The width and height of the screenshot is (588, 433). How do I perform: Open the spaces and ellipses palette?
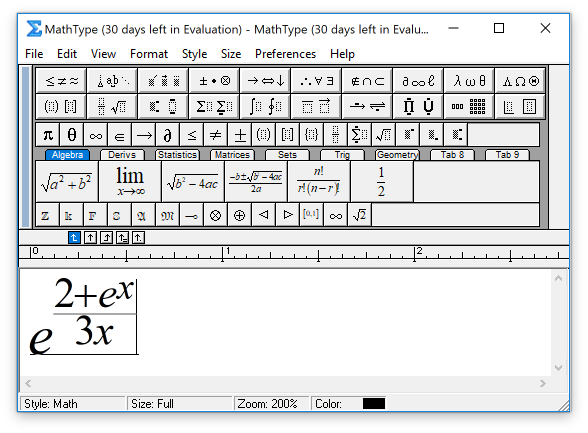click(112, 81)
